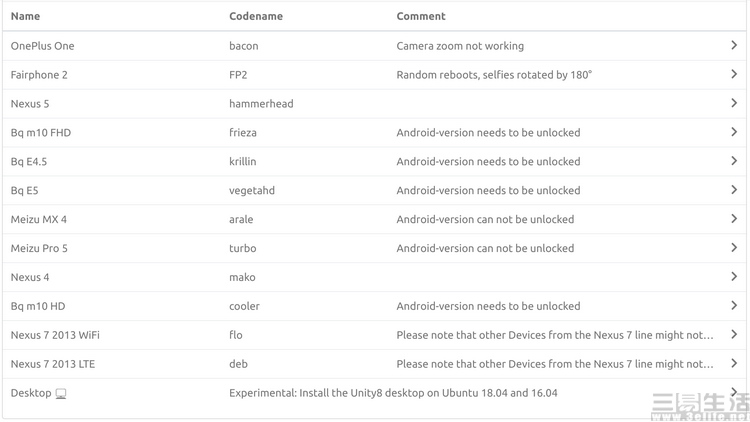Click the chevron for Bq E5 vegetahd
This screenshot has height=422, width=750.
coord(734,189)
